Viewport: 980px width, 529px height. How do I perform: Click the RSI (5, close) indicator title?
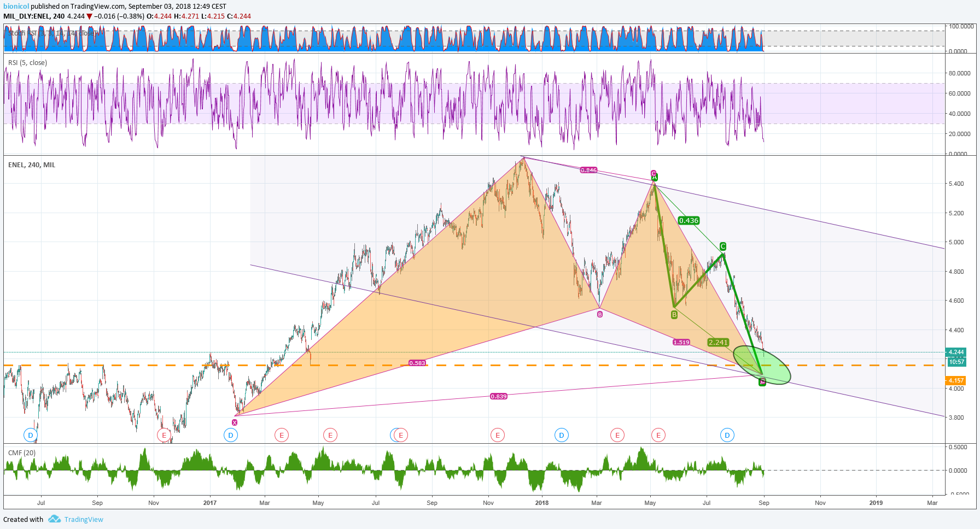pos(27,63)
